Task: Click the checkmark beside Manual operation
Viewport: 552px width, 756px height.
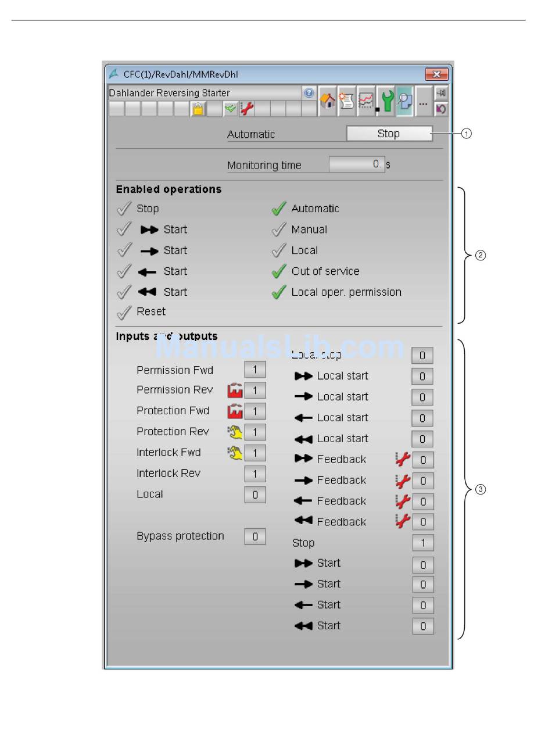Action: 279,230
